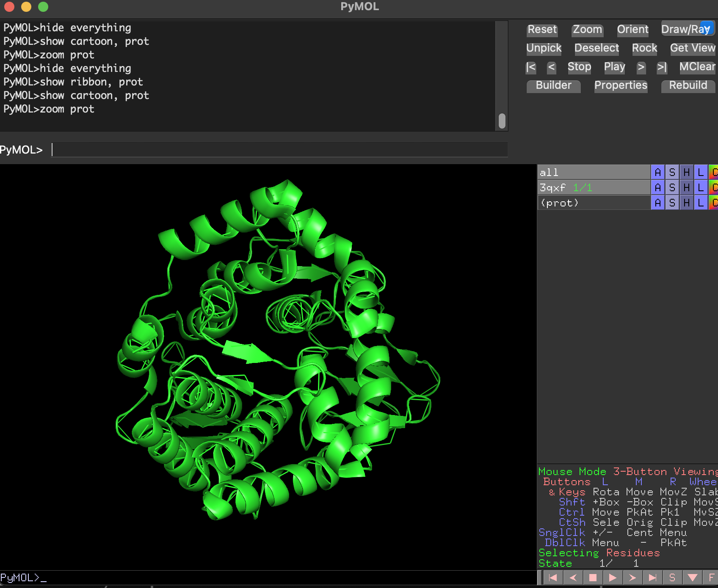The width and height of the screenshot is (718, 588).
Task: Reset the view with the Reset button
Action: [542, 30]
